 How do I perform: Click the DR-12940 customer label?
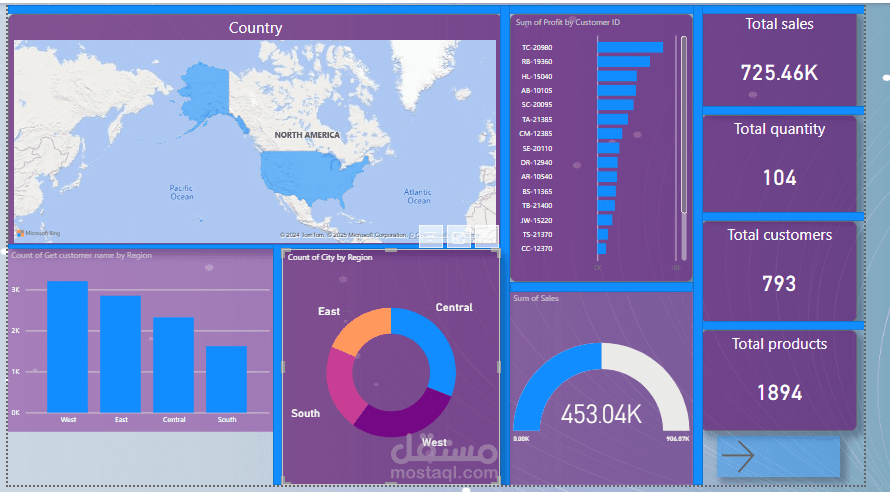pyautogui.click(x=536, y=162)
